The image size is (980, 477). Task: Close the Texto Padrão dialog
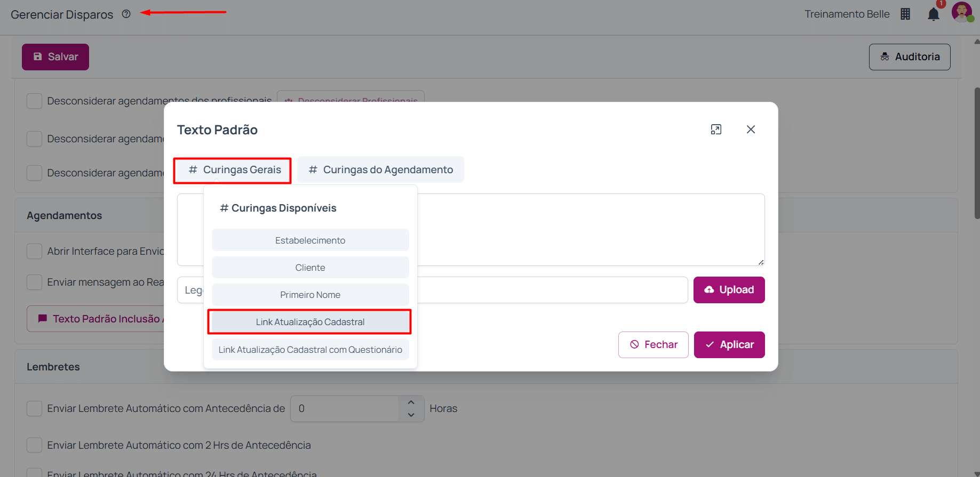751,130
